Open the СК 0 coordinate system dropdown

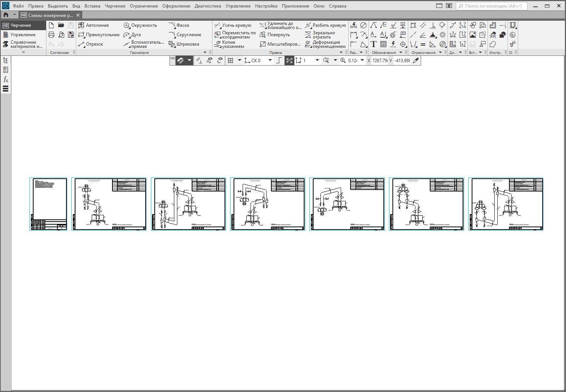point(270,60)
